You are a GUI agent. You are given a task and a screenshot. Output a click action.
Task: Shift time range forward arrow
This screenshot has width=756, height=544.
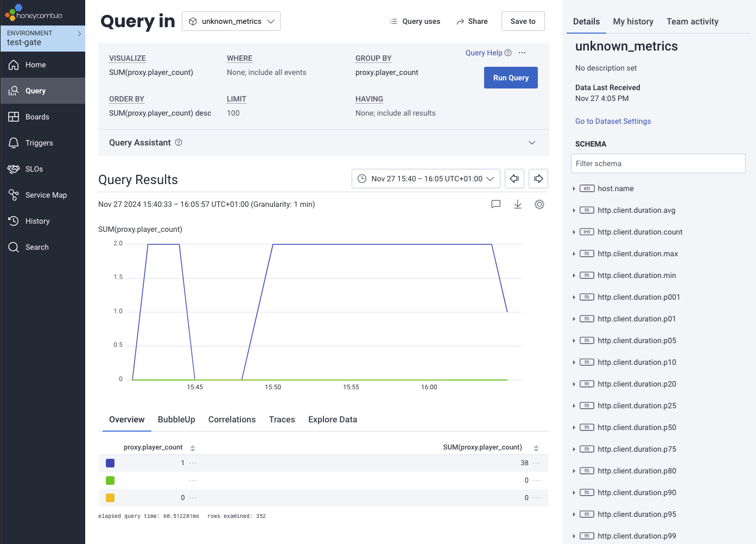538,179
